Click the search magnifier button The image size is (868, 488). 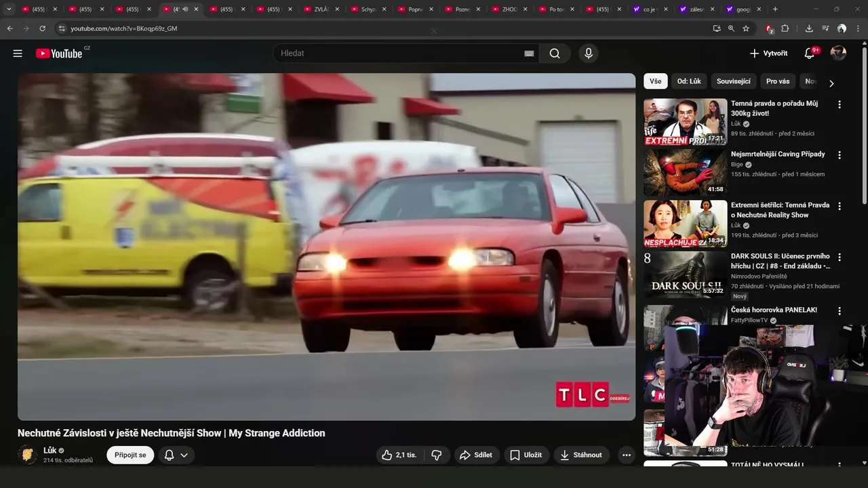555,54
